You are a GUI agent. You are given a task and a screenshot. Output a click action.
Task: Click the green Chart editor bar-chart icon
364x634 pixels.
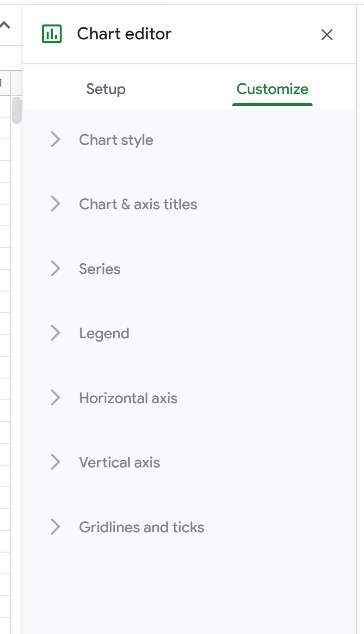point(52,33)
